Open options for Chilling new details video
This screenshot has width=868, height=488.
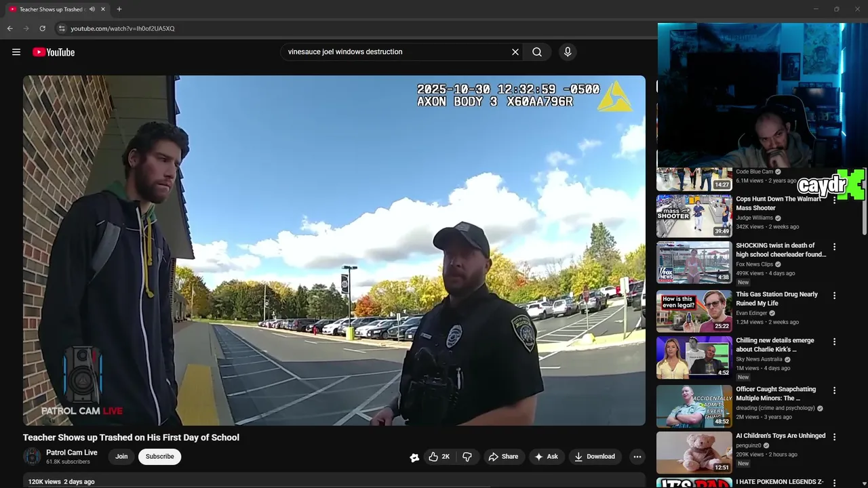point(835,342)
